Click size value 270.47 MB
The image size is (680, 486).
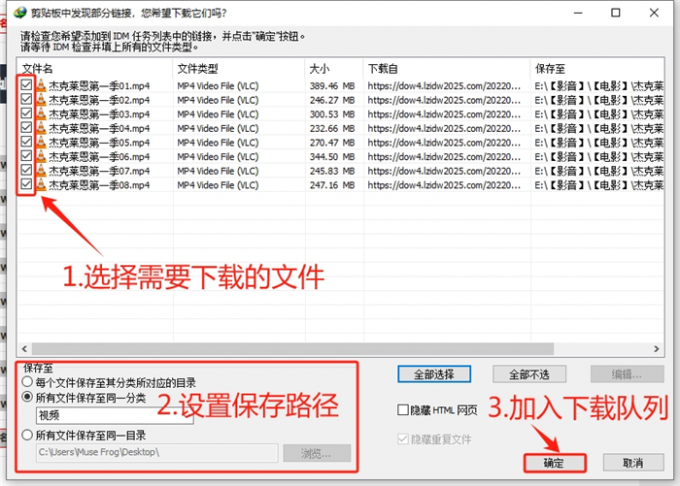coord(332,143)
